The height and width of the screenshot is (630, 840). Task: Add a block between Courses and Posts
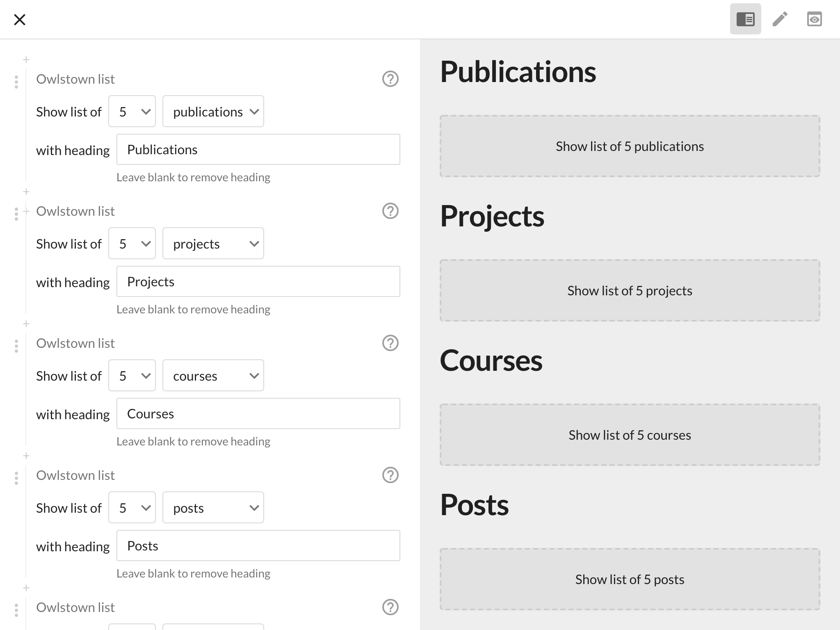[26, 456]
